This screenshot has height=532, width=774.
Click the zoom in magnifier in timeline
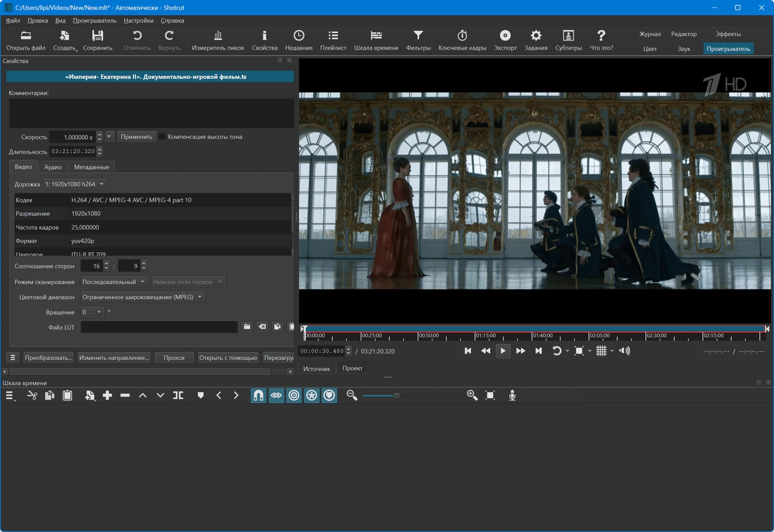(472, 395)
